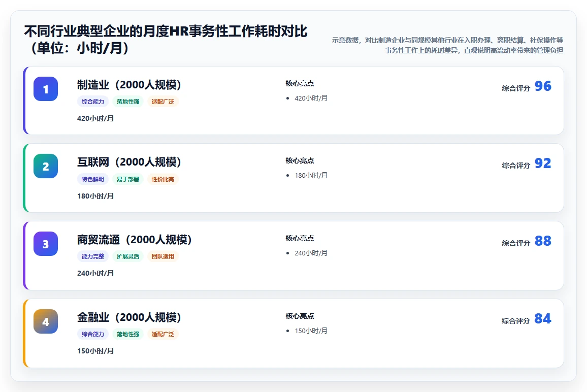Click the 性价比高 tag
The width and height of the screenshot is (587, 392).
pyautogui.click(x=163, y=179)
